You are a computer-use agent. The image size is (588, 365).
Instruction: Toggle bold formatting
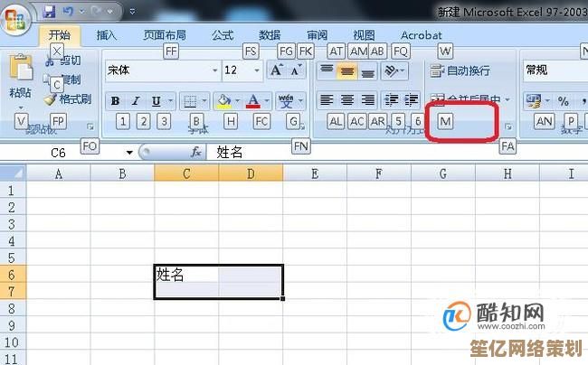click(x=115, y=100)
